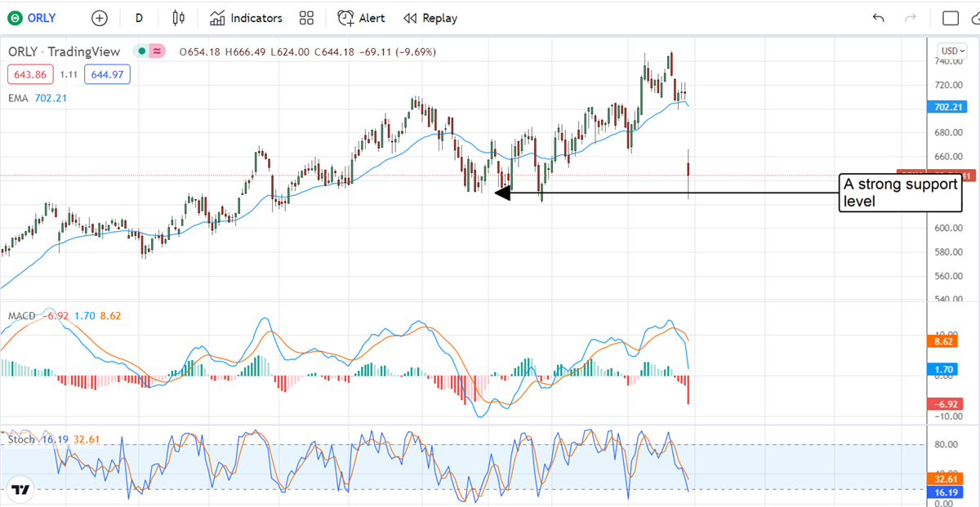
Task: Select the strong support level text box
Action: tap(900, 193)
